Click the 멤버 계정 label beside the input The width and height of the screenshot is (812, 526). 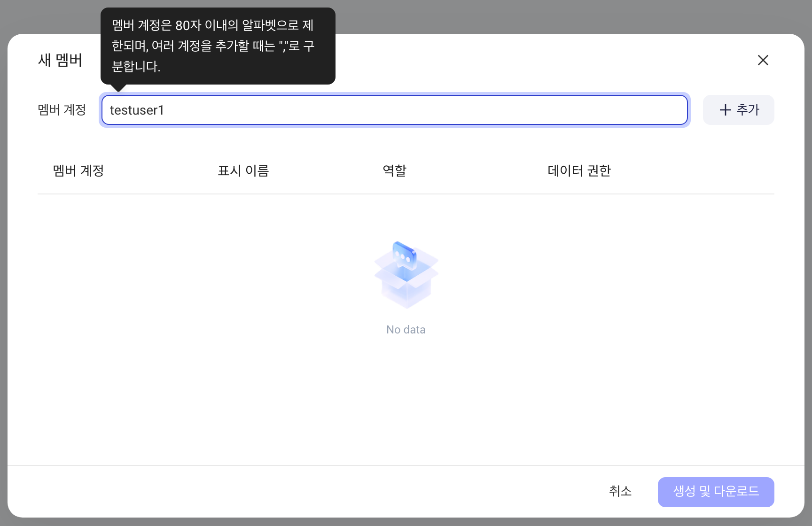pyautogui.click(x=62, y=110)
